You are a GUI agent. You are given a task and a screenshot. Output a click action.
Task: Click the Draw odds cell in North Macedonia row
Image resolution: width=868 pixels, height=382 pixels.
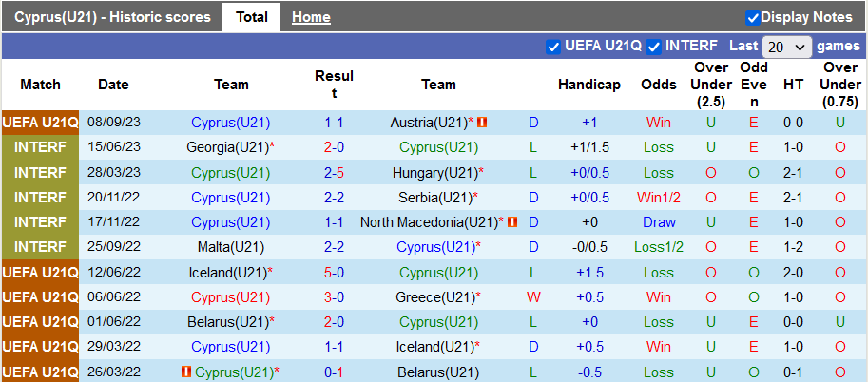coord(659,222)
